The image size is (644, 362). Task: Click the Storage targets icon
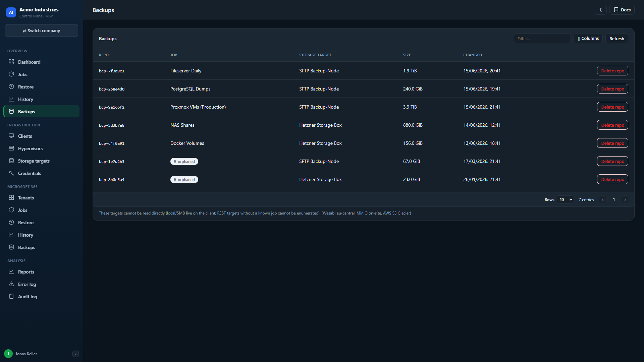[x=11, y=161]
